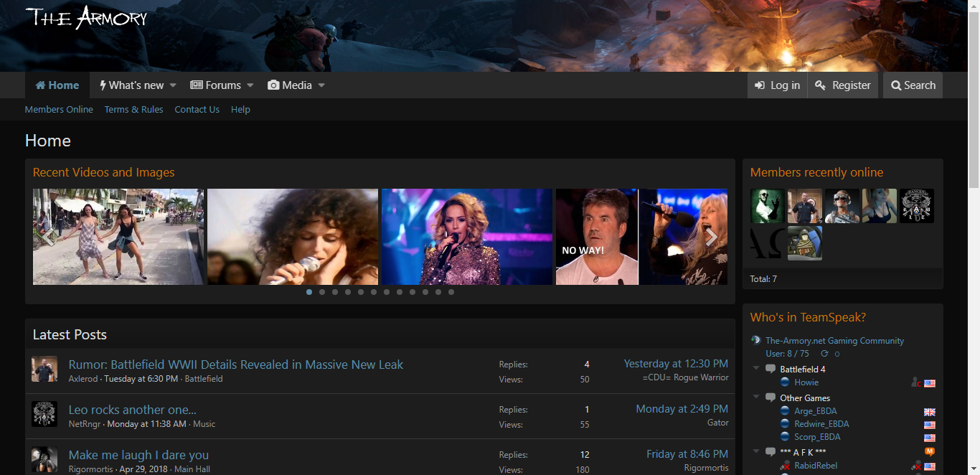Screen dimensions: 980x475
Task: Open the Media dropdown arrow
Action: [321, 85]
